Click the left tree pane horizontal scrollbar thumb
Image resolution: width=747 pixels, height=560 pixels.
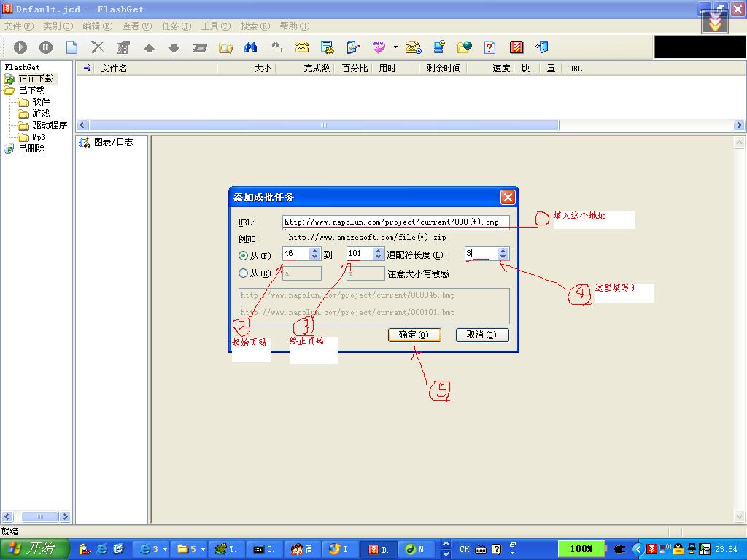pyautogui.click(x=40, y=517)
